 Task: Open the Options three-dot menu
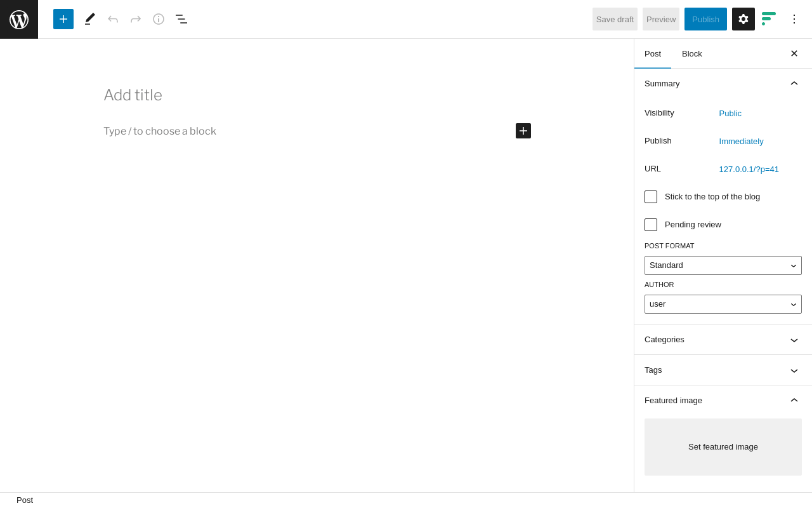794,19
